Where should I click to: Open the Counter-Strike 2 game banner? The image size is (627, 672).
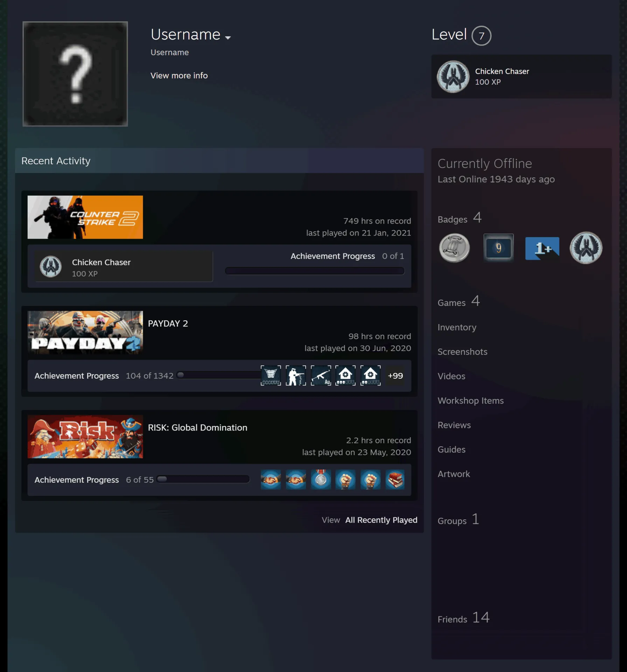[85, 217]
